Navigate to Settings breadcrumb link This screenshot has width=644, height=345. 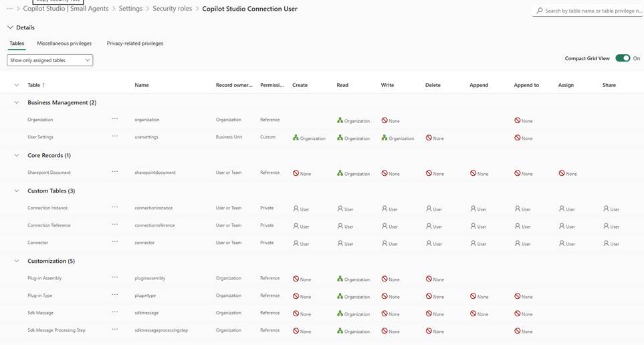click(x=130, y=9)
